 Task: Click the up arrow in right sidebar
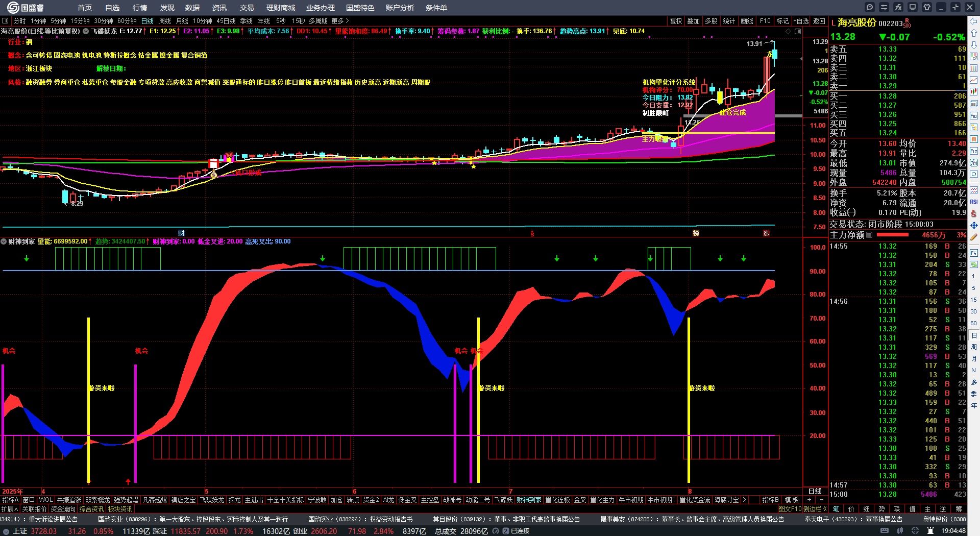point(974,33)
